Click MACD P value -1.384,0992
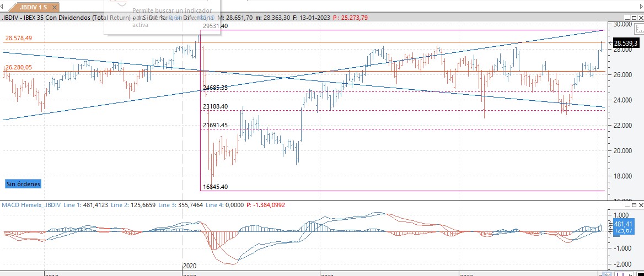This screenshot has width=644, height=276. point(265,204)
